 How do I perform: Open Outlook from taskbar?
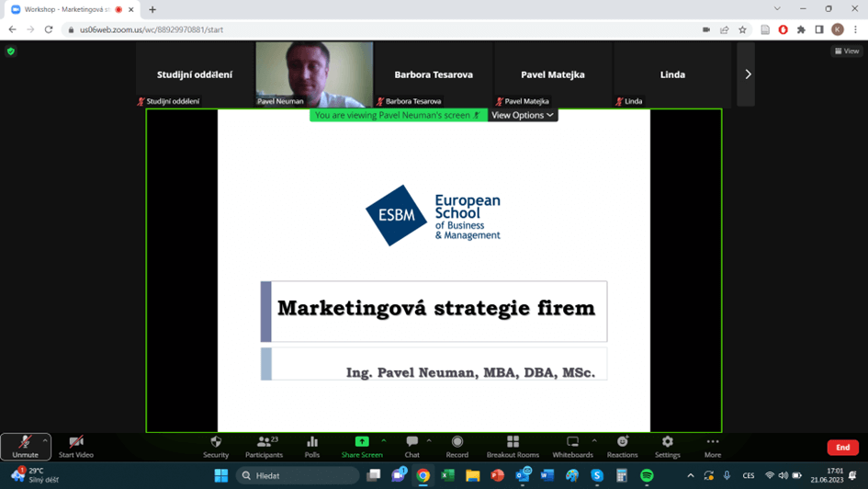pyautogui.click(x=523, y=475)
